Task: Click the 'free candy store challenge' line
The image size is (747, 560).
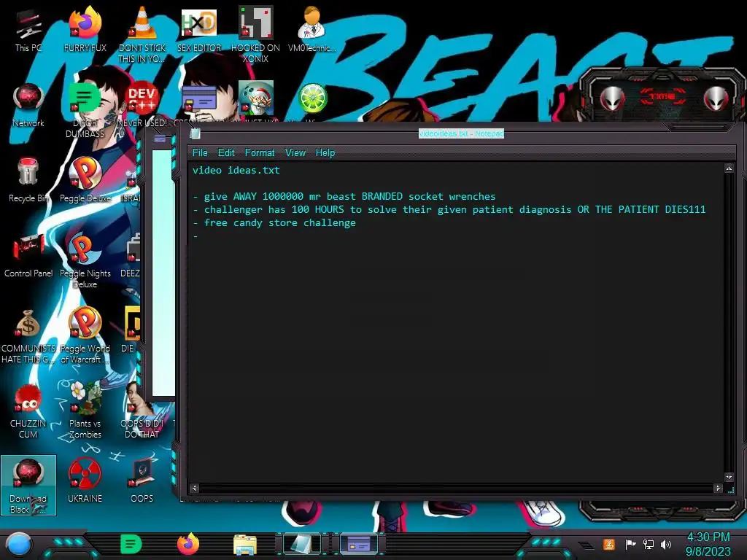Action: pyautogui.click(x=274, y=223)
